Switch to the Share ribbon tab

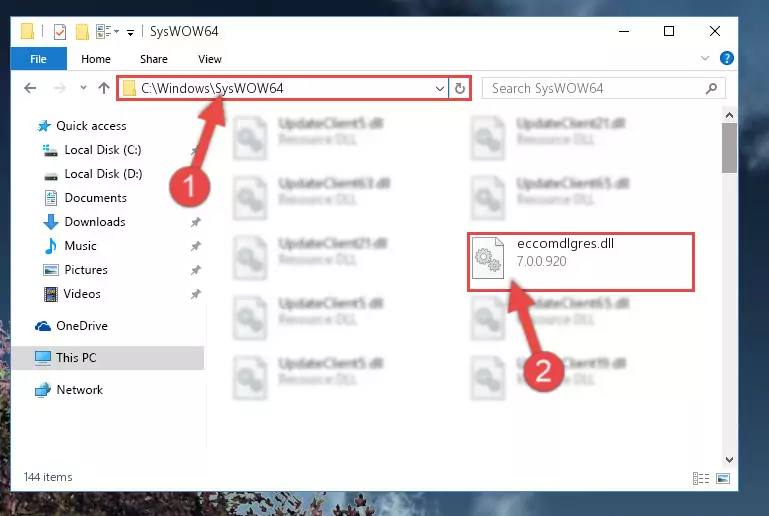pos(154,59)
